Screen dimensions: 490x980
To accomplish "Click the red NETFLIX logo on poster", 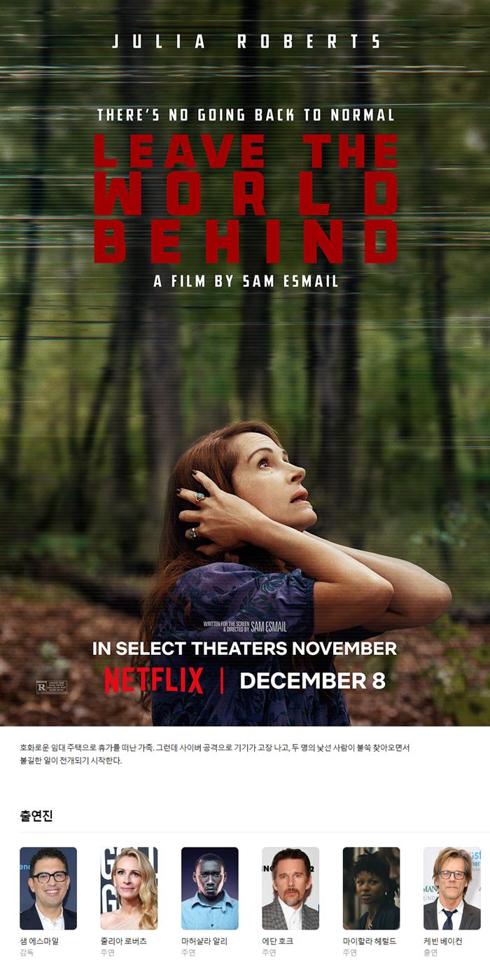I will pos(154,680).
